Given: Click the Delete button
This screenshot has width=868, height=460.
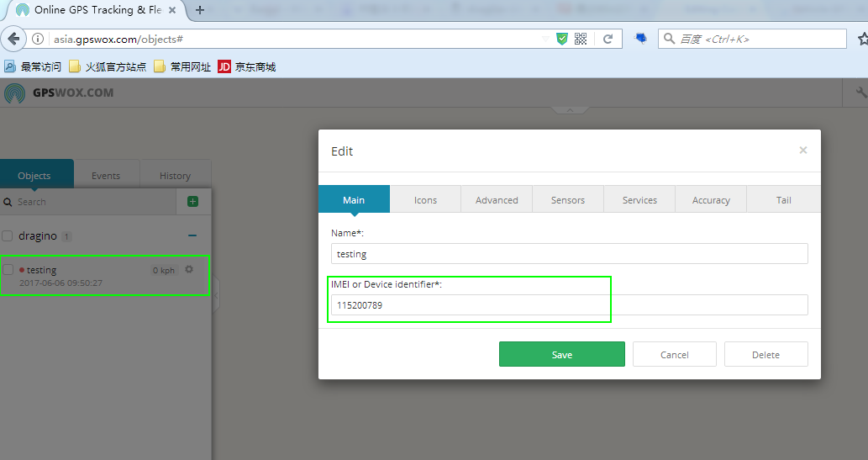Looking at the screenshot, I should [765, 354].
